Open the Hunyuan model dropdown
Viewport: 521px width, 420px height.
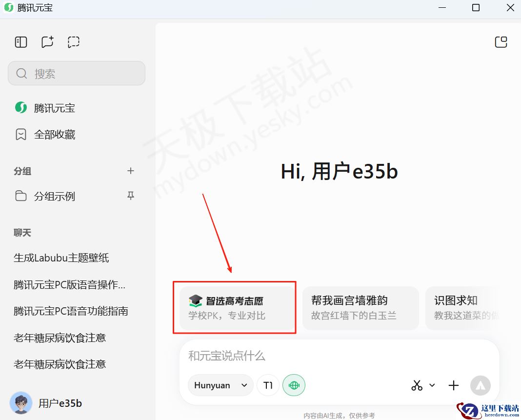click(x=220, y=385)
